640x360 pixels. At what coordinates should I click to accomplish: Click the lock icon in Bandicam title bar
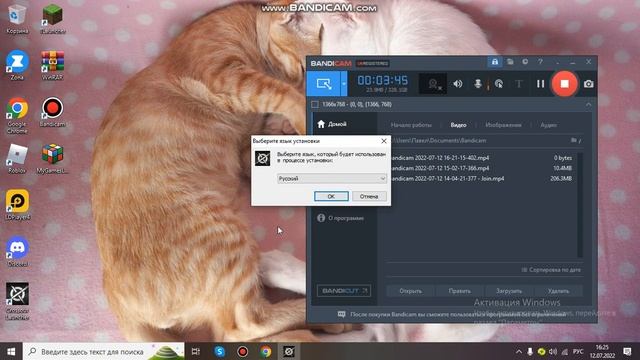(x=495, y=62)
